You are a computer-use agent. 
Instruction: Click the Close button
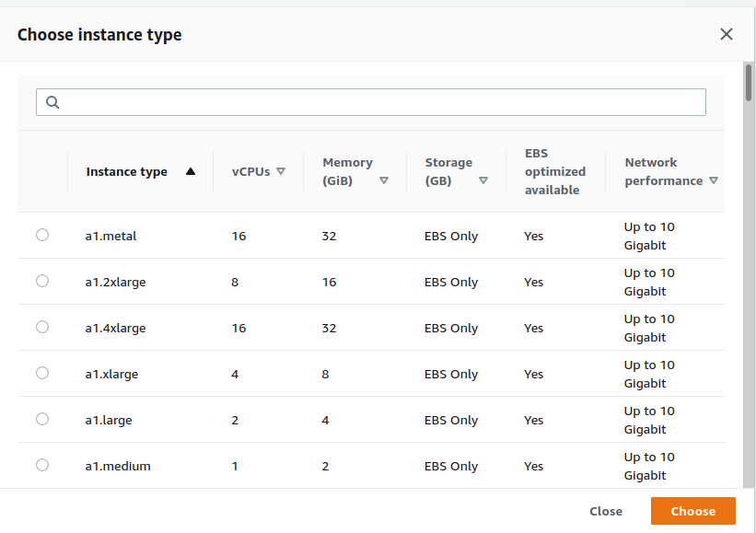605,511
